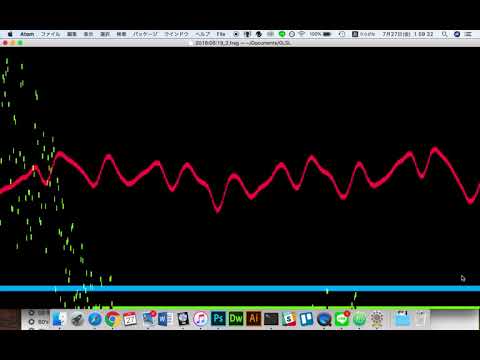Open Illustrator from the dock
The image size is (480, 360).
(x=254, y=319)
